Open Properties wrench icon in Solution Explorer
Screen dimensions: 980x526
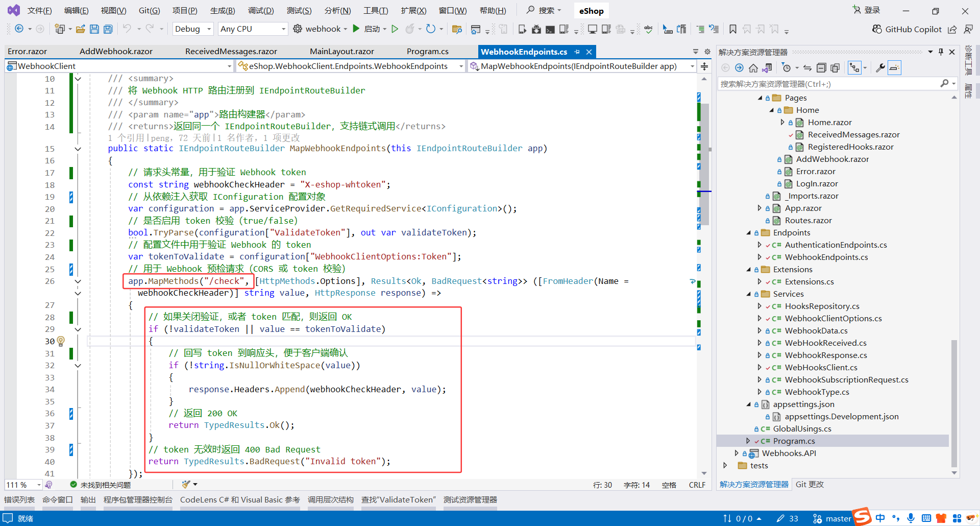(880, 68)
